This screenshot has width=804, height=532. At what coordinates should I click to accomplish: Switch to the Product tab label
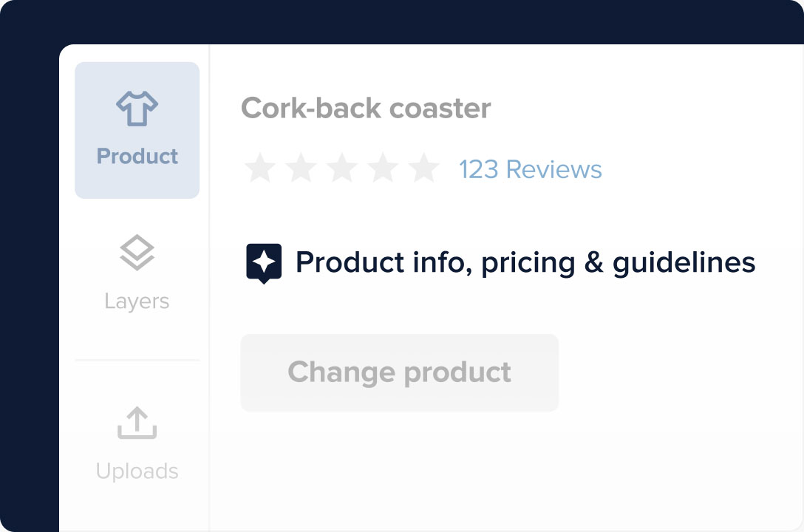pyautogui.click(x=137, y=157)
